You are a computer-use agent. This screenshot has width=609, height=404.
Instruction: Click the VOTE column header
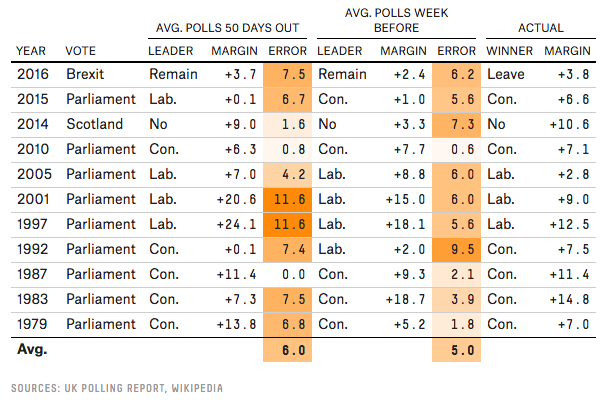tap(80, 50)
